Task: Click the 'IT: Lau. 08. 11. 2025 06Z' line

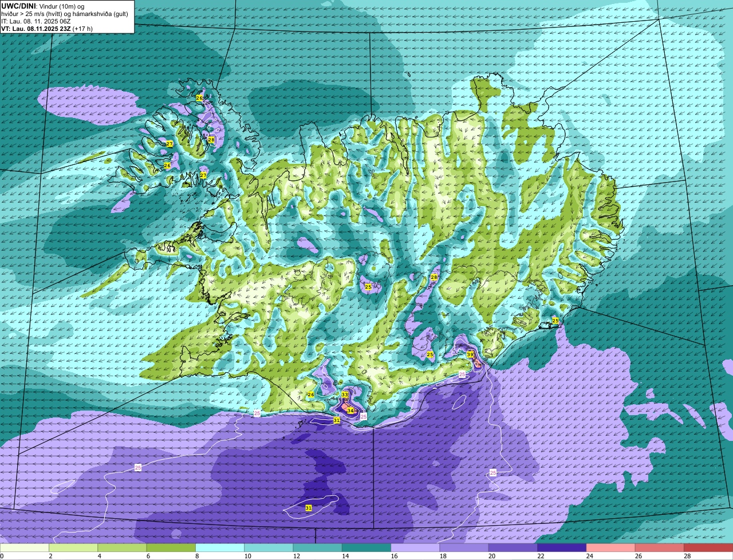Action: [x=36, y=21]
